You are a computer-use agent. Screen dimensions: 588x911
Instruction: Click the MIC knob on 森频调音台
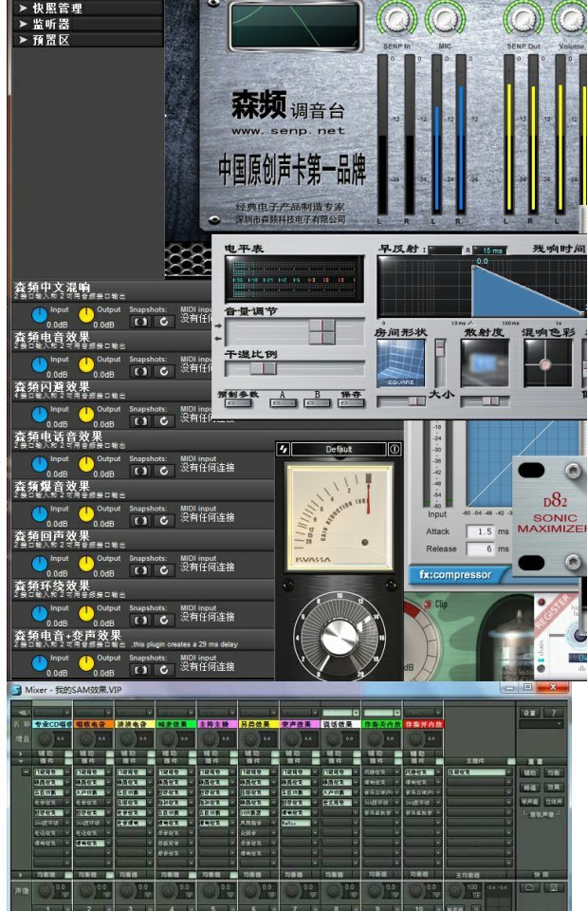tap(445, 19)
